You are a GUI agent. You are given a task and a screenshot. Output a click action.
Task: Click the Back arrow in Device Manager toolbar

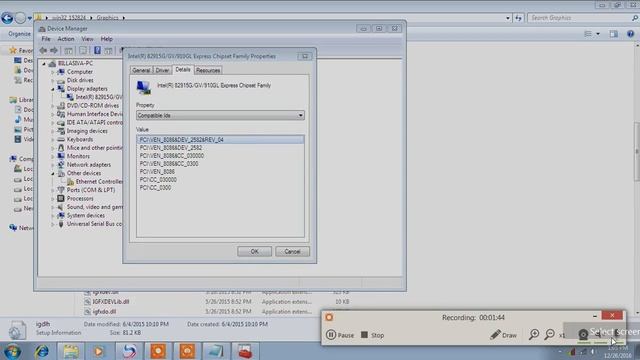pyautogui.click(x=43, y=50)
